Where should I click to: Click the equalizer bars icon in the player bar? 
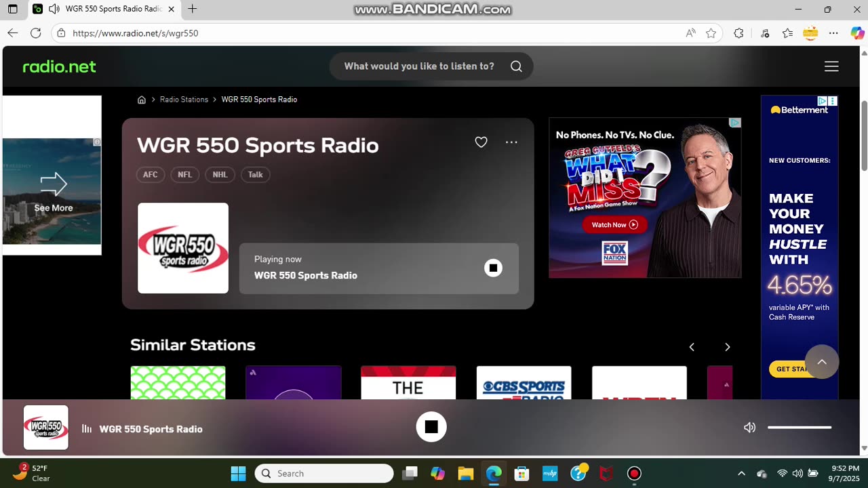coord(87,428)
